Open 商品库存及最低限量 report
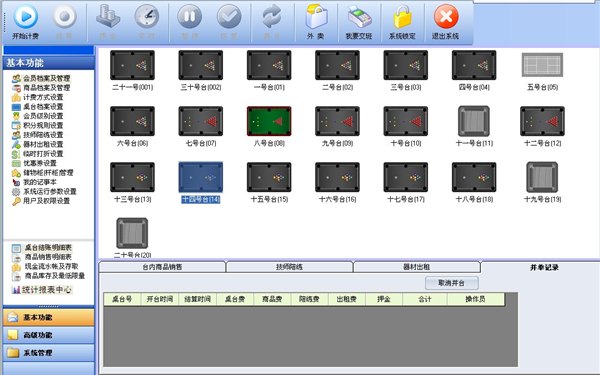This screenshot has height=375, width=600. point(48,276)
